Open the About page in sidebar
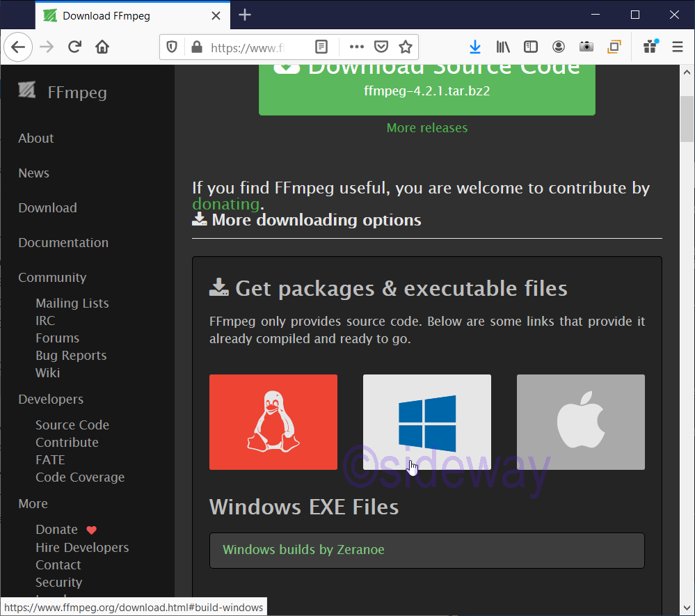The height and width of the screenshot is (616, 695). pos(36,139)
